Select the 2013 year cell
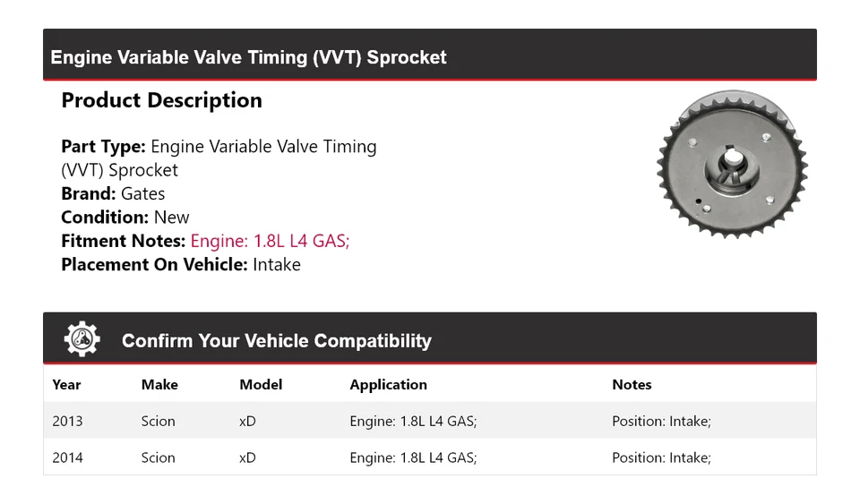 pos(67,421)
